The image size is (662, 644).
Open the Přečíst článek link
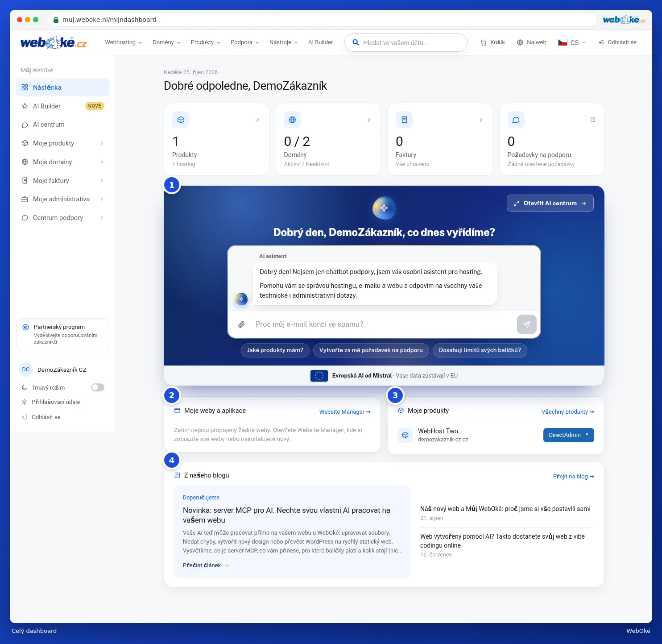point(206,565)
